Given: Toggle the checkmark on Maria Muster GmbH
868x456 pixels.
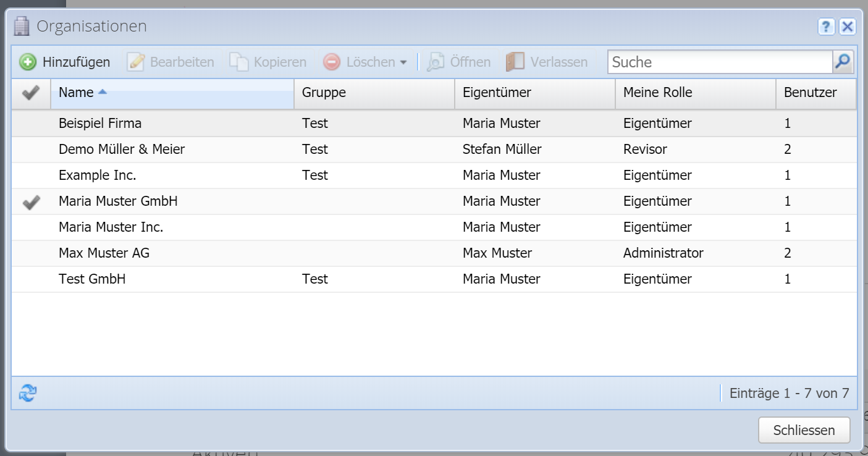Looking at the screenshot, I should click(x=31, y=201).
